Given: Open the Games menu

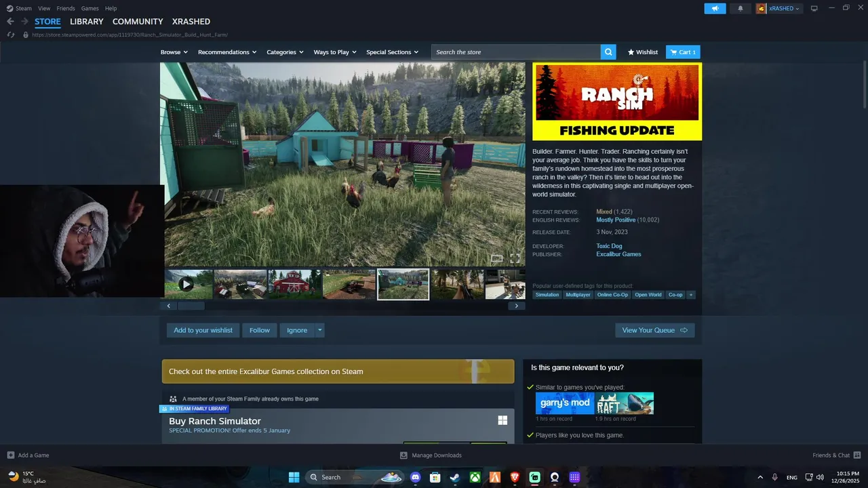Looking at the screenshot, I should (x=90, y=8).
